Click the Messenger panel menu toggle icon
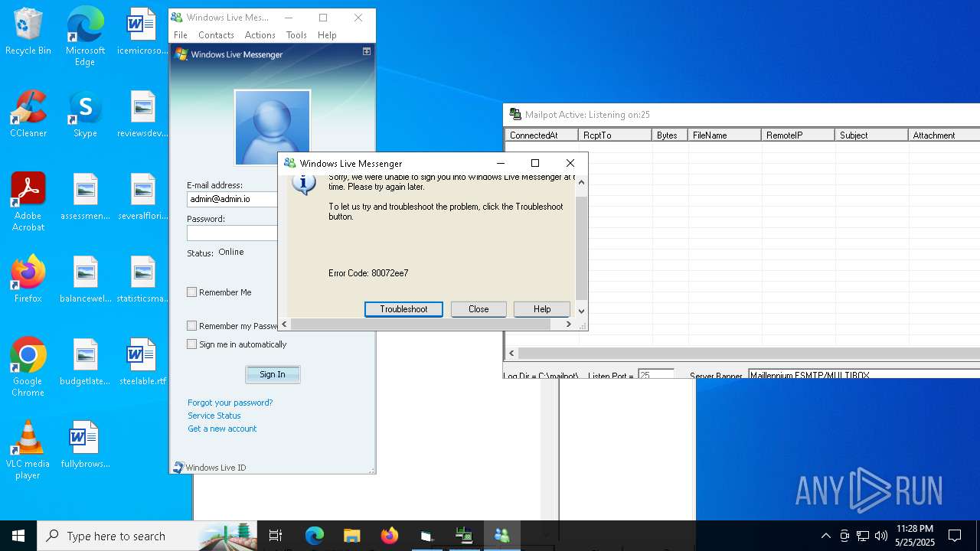The image size is (980, 551). pyautogui.click(x=367, y=52)
